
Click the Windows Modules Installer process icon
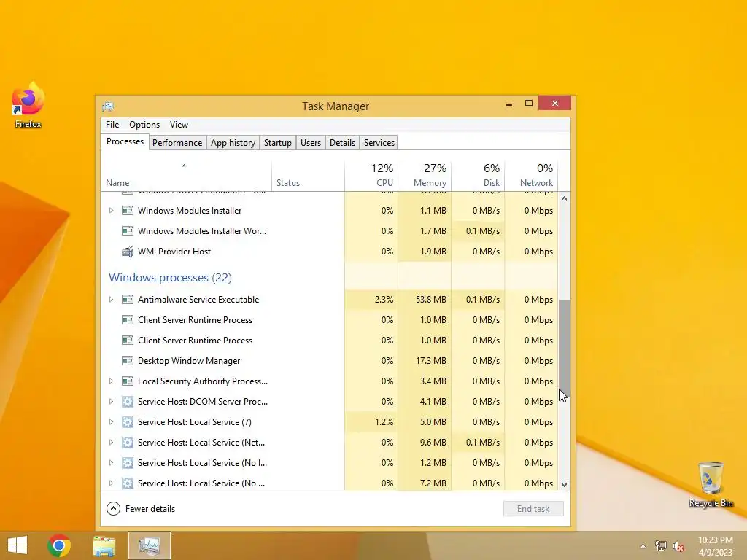coord(127,211)
